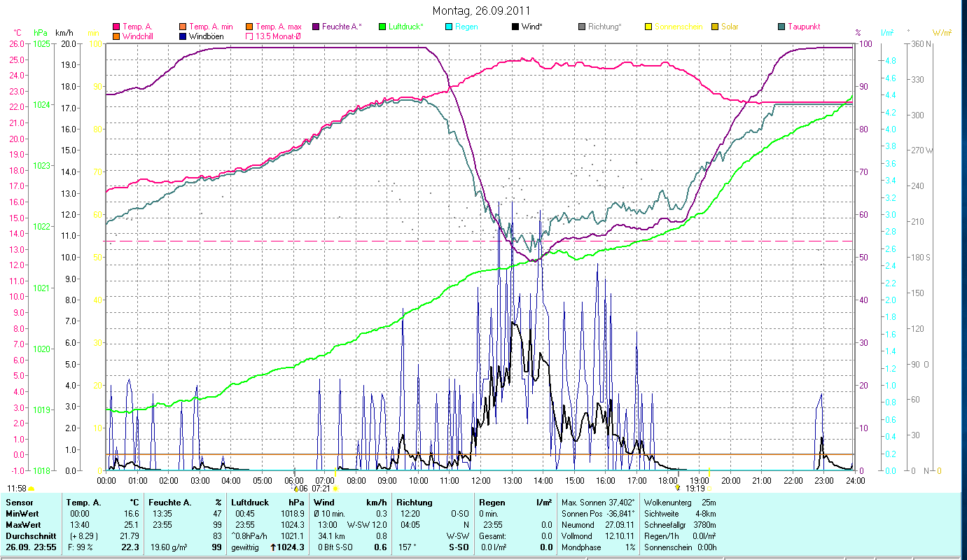Click the yellow Sonnenschein legend square
The height and width of the screenshot is (560, 967).
[x=648, y=27]
